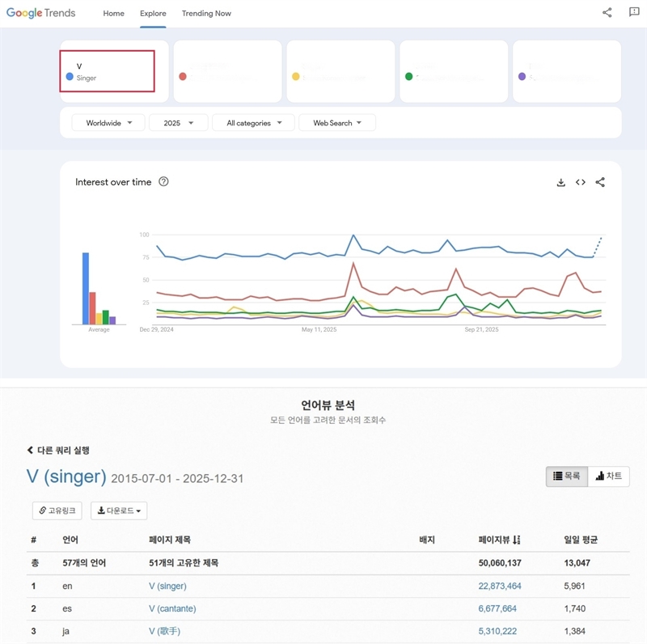Open the All categories dropdown
647x644 pixels.
(255, 123)
